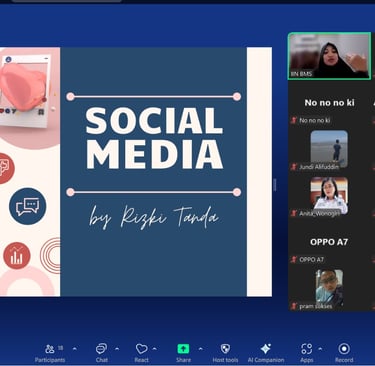Launch AI Companion
This screenshot has height=366, width=375.
[x=266, y=353]
